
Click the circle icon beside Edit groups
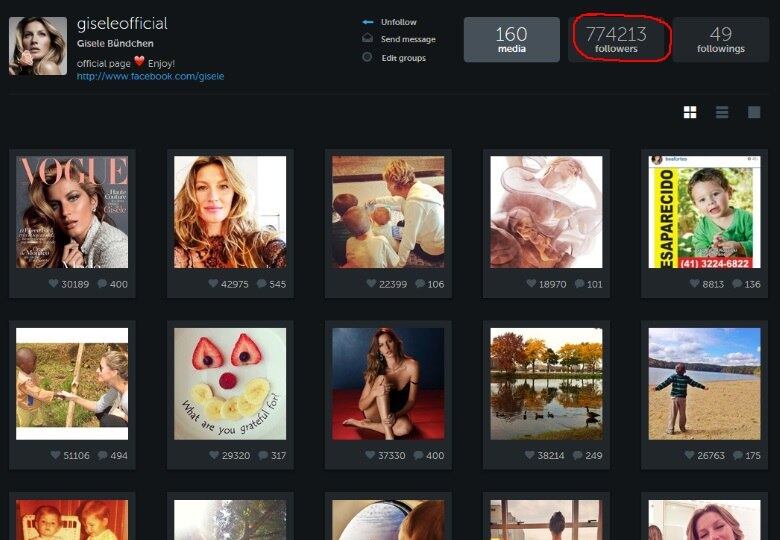coord(367,58)
